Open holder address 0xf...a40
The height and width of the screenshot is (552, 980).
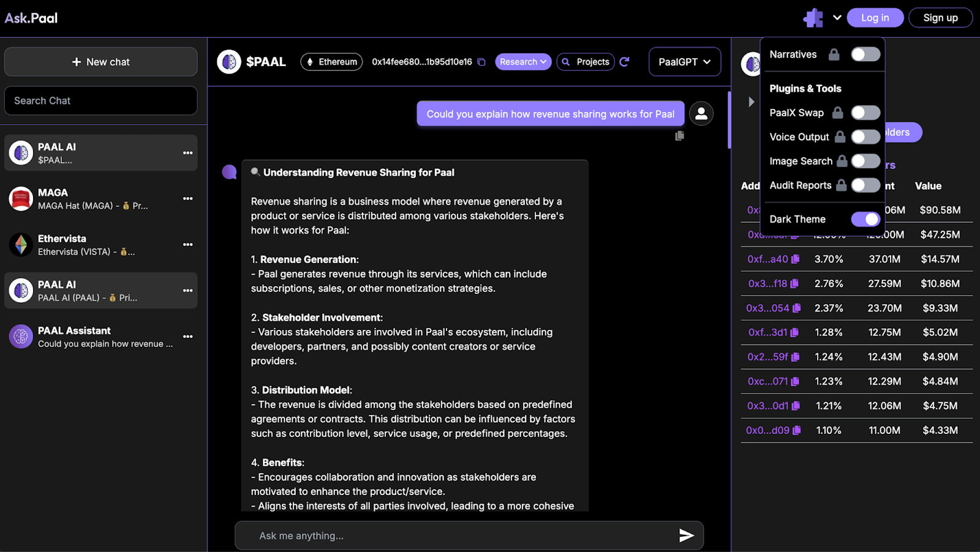point(767,259)
